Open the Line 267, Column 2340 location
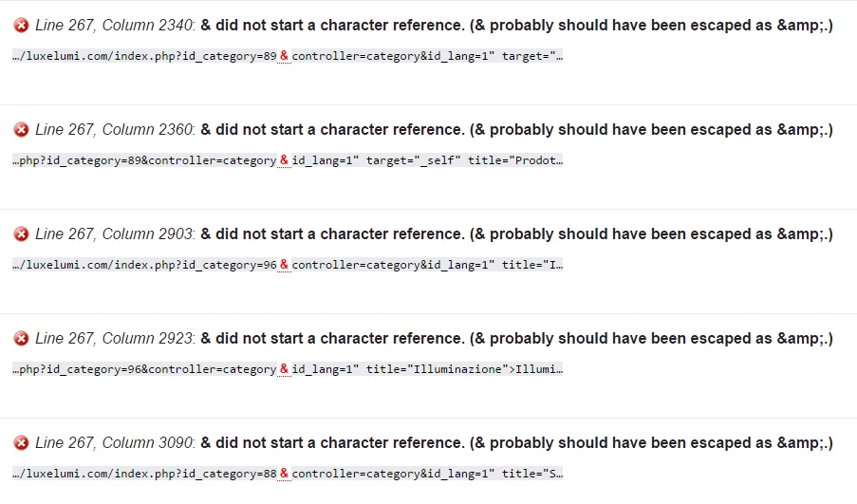Image resolution: width=857 pixels, height=504 pixels. point(114,25)
